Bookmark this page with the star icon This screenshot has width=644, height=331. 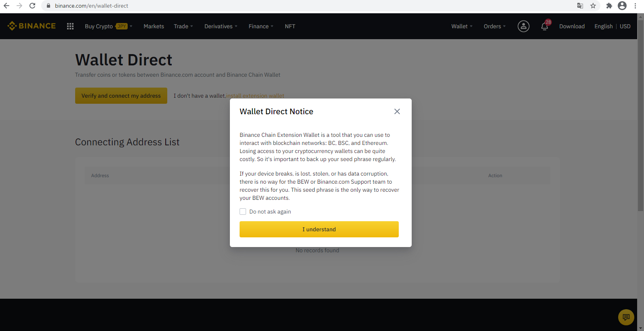coord(593,6)
